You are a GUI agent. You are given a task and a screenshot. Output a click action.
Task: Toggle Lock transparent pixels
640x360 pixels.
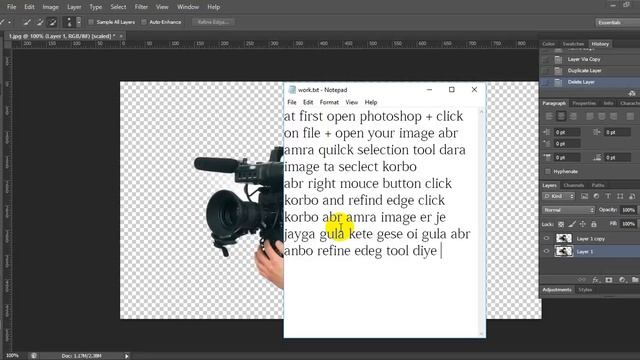click(x=561, y=224)
